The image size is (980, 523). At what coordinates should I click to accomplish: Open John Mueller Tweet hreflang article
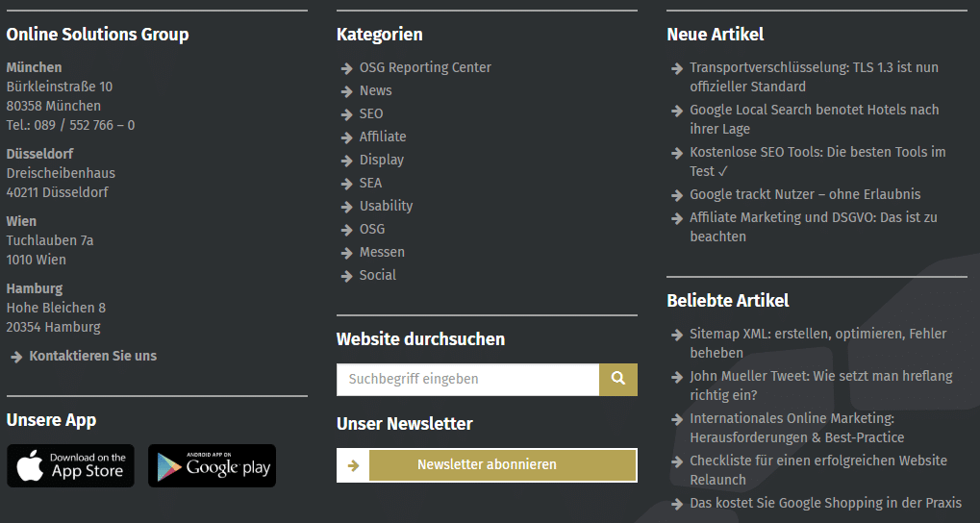click(x=820, y=386)
